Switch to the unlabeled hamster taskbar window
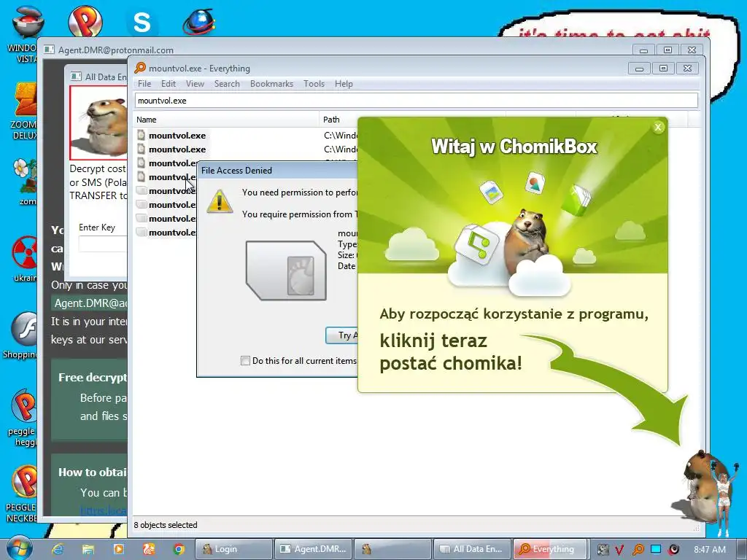 point(392,549)
